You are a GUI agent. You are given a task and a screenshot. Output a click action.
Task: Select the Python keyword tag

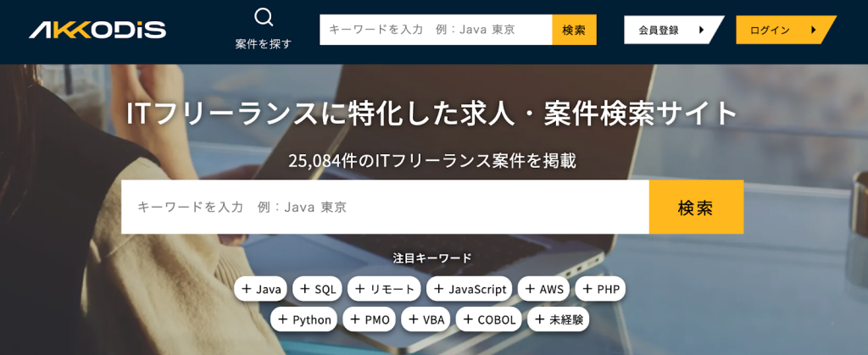[304, 319]
